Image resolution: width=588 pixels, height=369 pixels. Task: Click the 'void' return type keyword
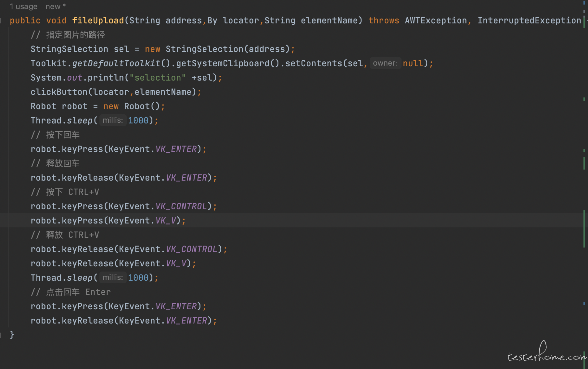pos(56,20)
